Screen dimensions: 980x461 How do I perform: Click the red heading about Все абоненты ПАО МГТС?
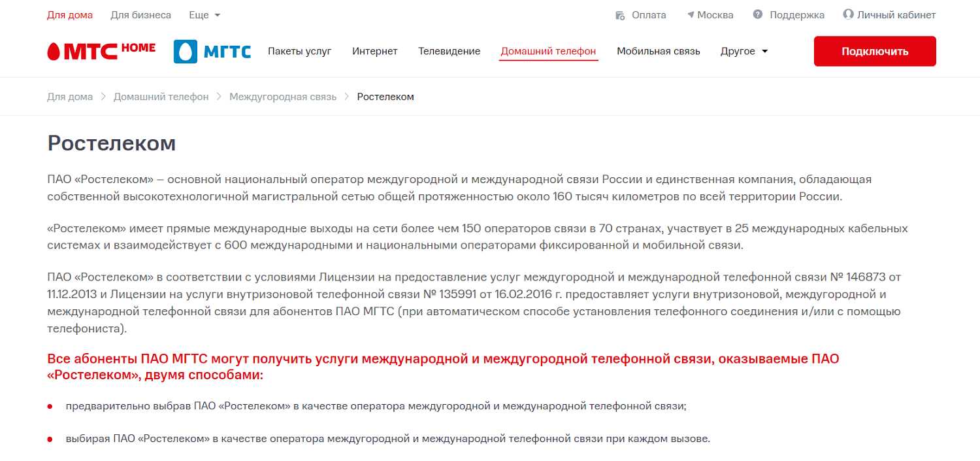point(443,367)
